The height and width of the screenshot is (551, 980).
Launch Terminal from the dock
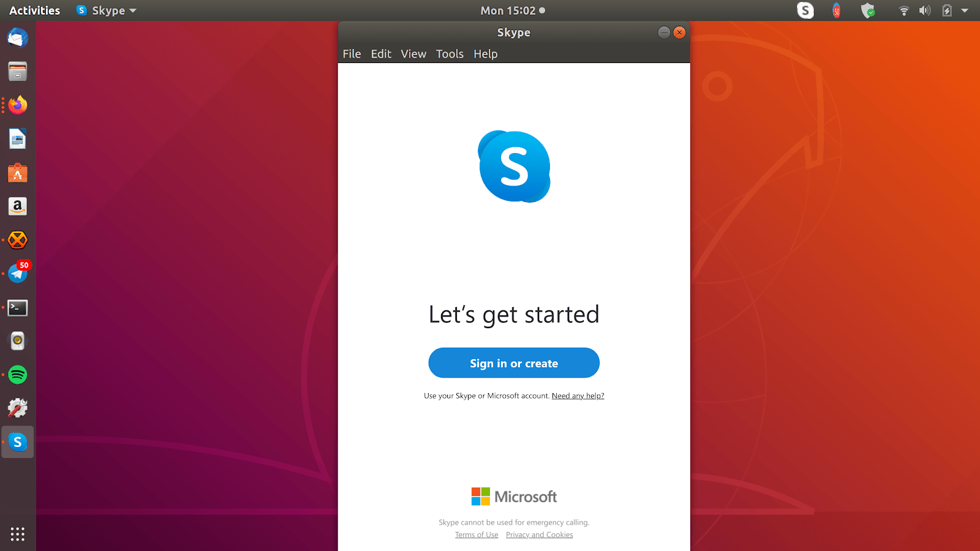coord(17,307)
